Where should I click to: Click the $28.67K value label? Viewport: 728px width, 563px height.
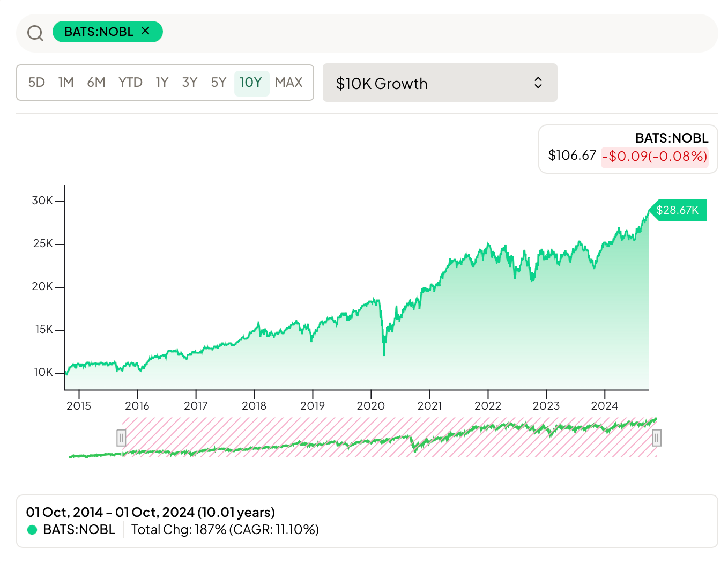(678, 210)
